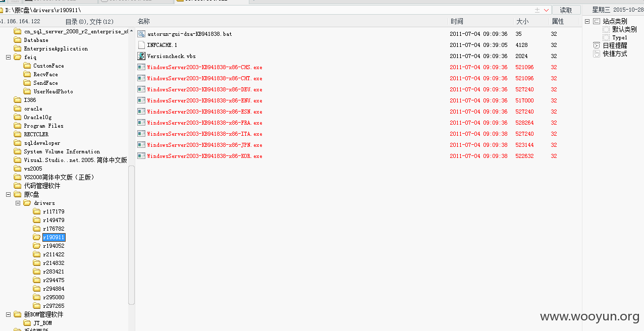Screen dimensions: 644x331
Task: Select the Oracle10g folder
Action: (x=37, y=117)
